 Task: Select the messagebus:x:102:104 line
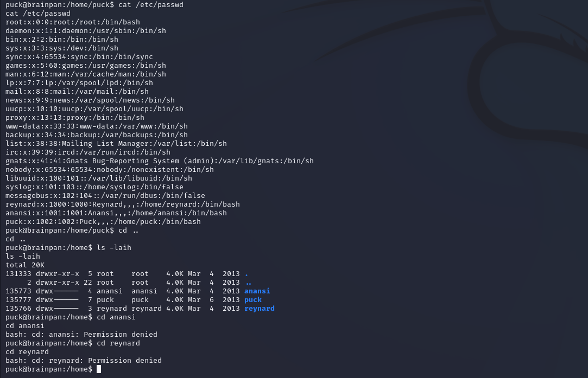point(105,196)
